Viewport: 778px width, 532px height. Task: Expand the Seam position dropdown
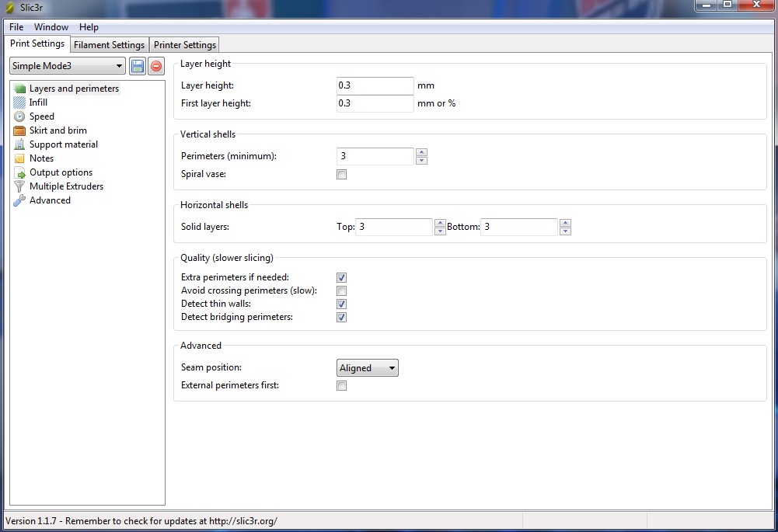click(x=368, y=368)
